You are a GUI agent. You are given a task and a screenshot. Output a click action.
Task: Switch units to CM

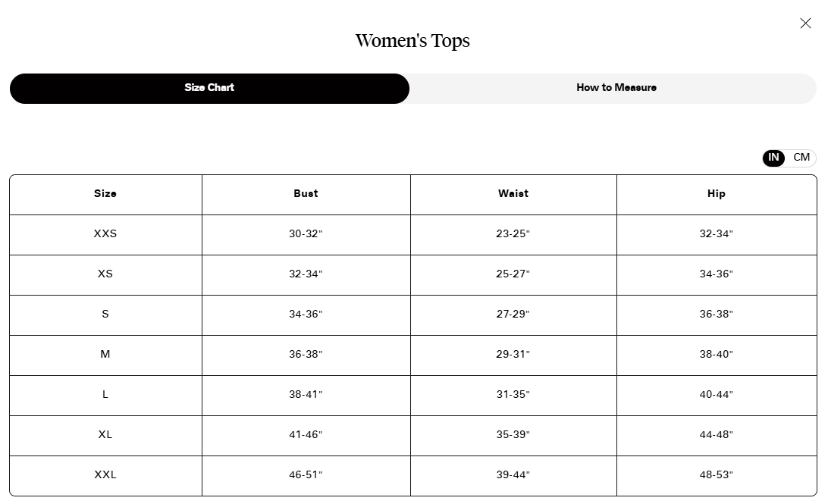click(801, 158)
